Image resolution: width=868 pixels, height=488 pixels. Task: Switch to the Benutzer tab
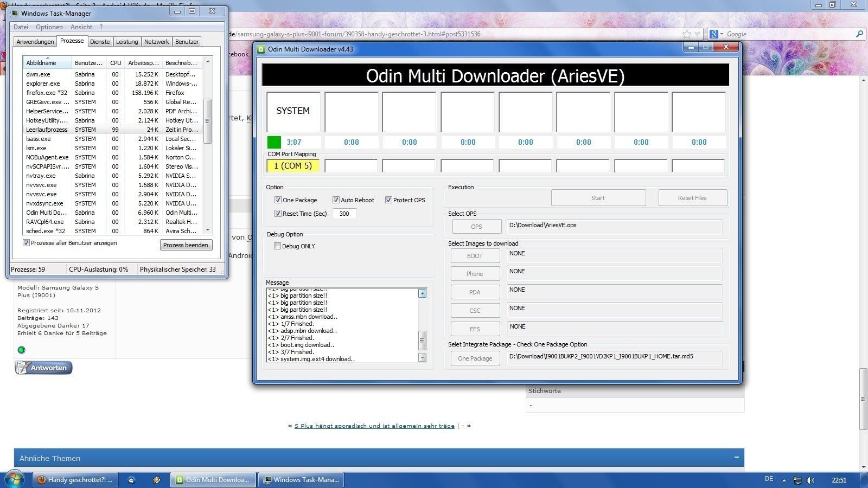pyautogui.click(x=187, y=42)
